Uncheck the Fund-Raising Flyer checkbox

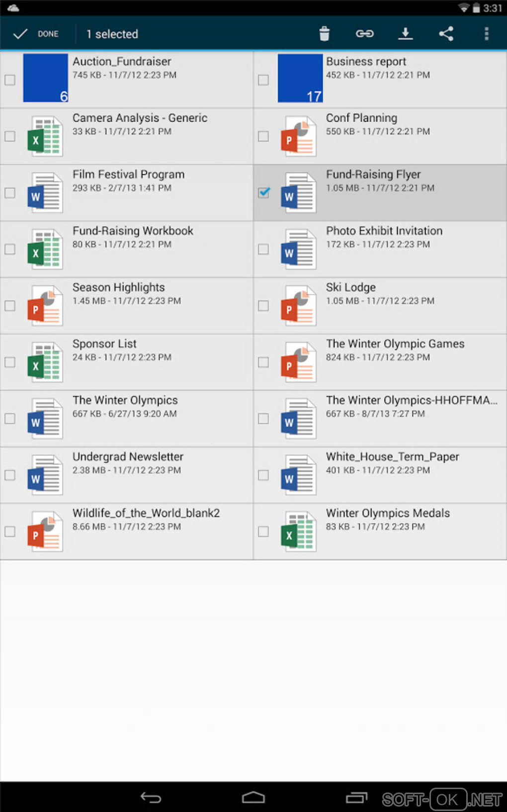[x=264, y=192]
